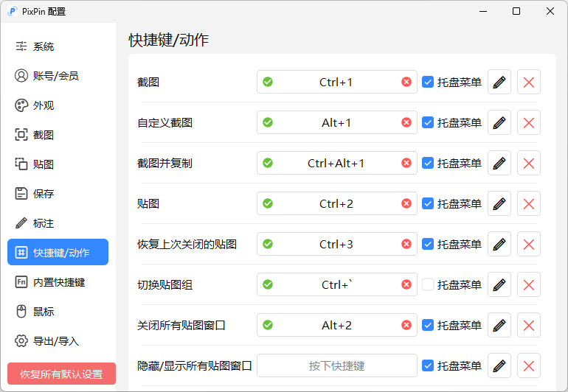Remove the 切换贴图组 shortcut row
The height and width of the screenshot is (392, 568).
(x=529, y=284)
